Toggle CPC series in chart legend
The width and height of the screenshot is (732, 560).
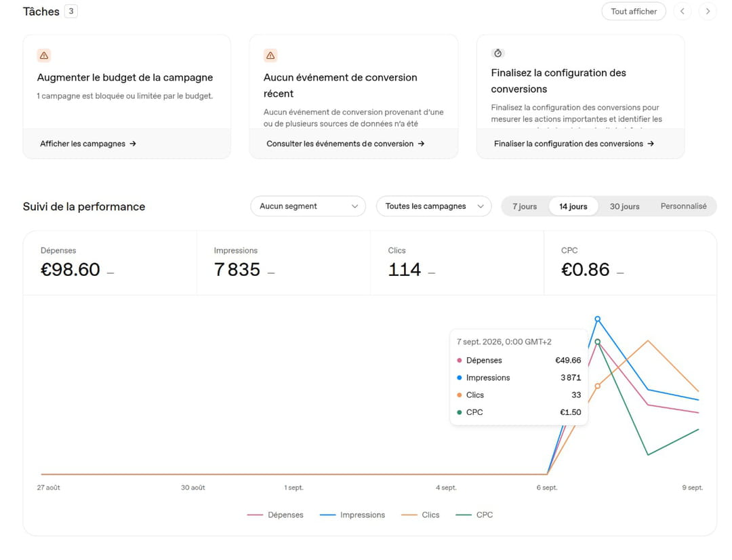click(x=474, y=515)
